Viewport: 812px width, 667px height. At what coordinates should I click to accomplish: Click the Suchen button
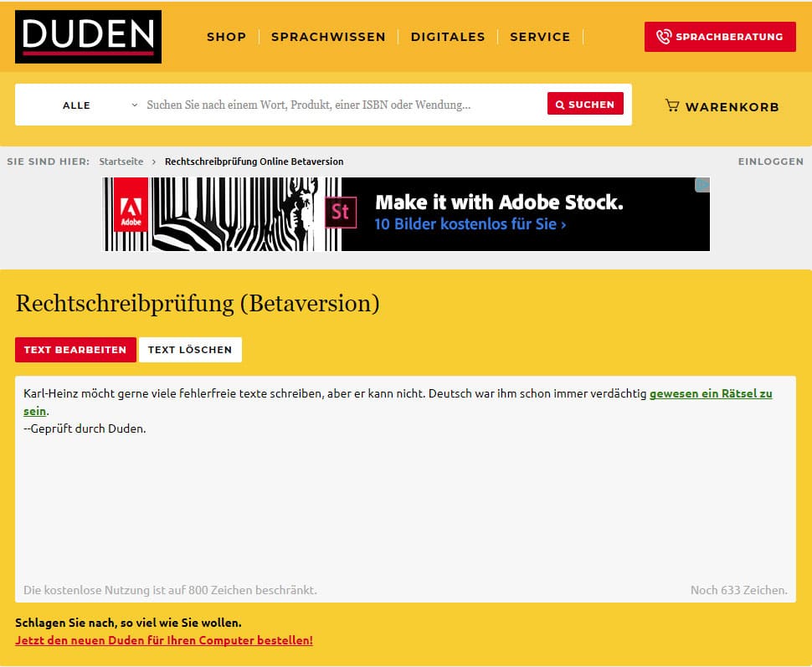point(585,104)
